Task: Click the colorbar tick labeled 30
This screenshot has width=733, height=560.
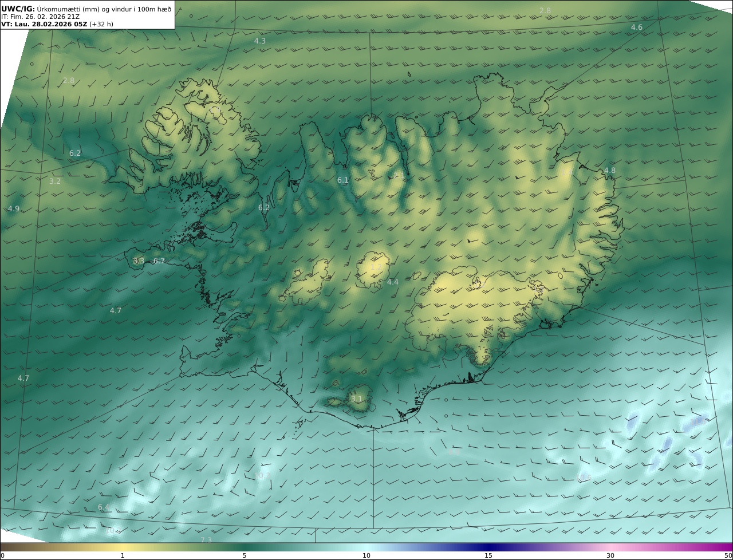Action: pyautogui.click(x=610, y=555)
